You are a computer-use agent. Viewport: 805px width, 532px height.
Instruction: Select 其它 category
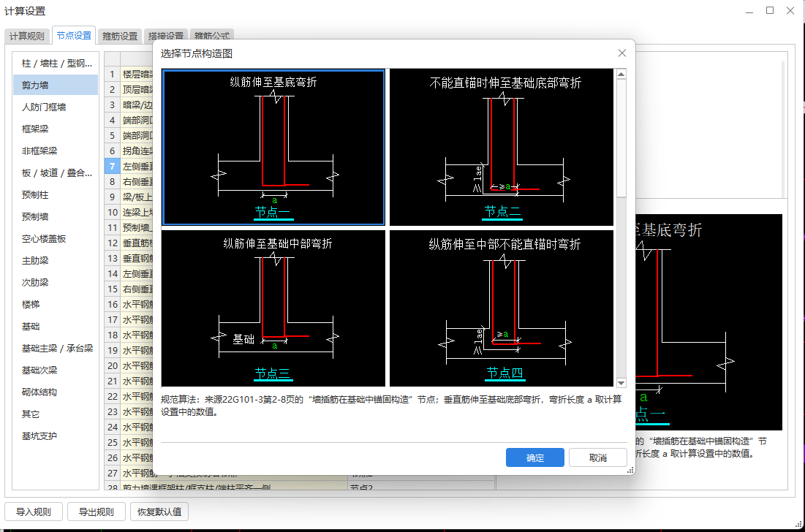(56, 414)
